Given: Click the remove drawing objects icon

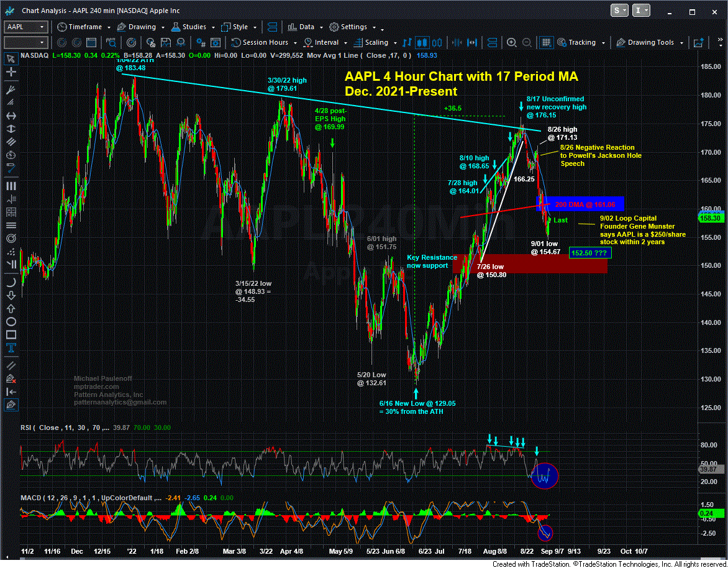Looking at the screenshot, I should (x=10, y=378).
